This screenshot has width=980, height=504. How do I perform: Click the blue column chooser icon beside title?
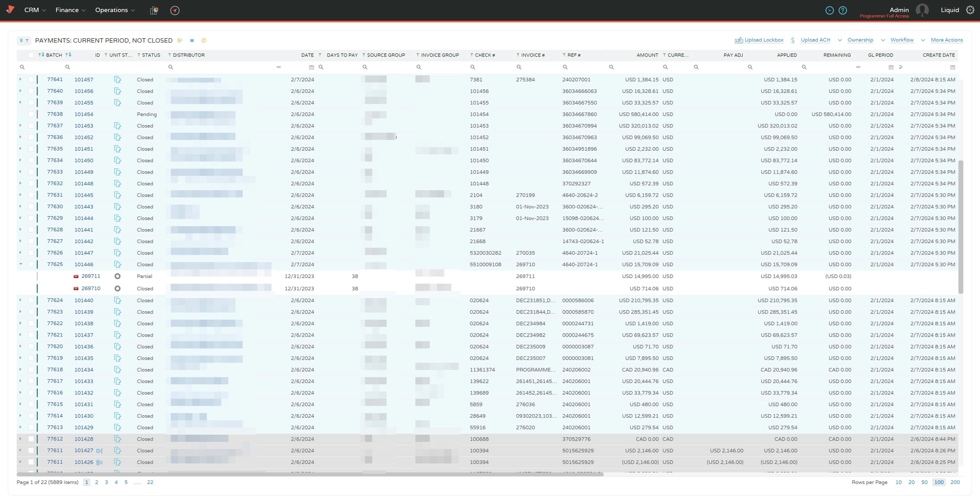coord(192,40)
